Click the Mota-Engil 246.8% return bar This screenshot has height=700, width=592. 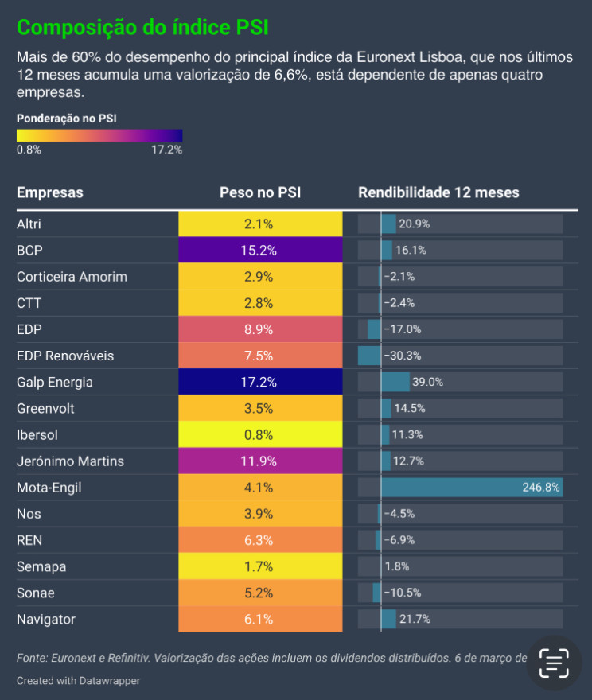click(472, 487)
